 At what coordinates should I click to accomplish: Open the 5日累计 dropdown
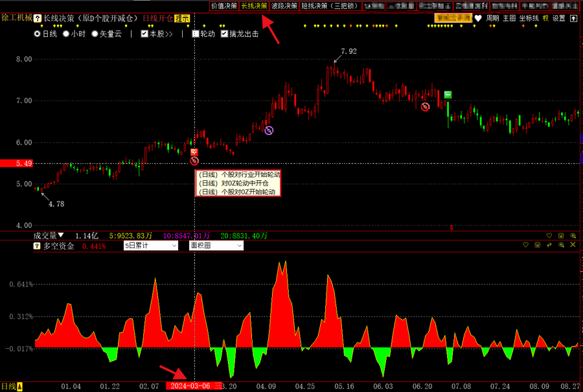[x=151, y=246]
